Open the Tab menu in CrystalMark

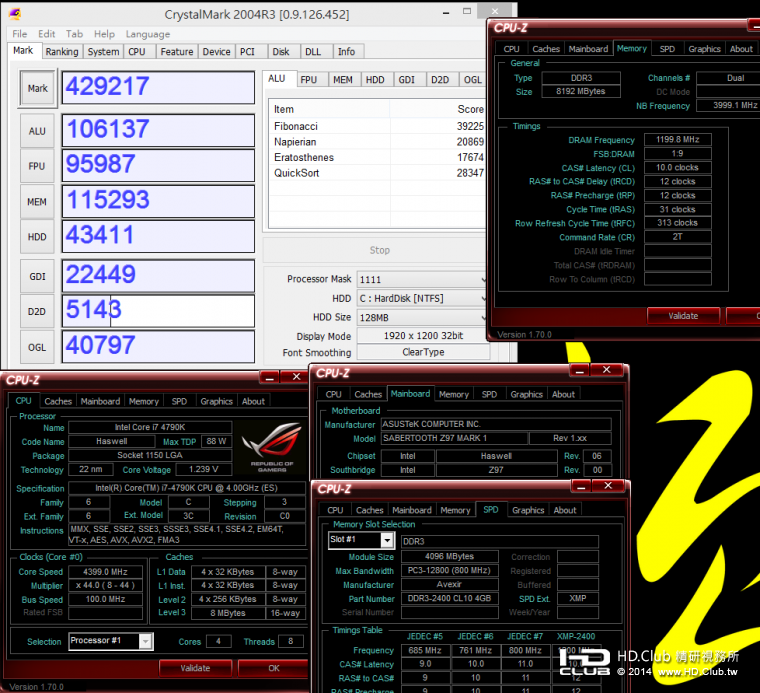[x=75, y=34]
